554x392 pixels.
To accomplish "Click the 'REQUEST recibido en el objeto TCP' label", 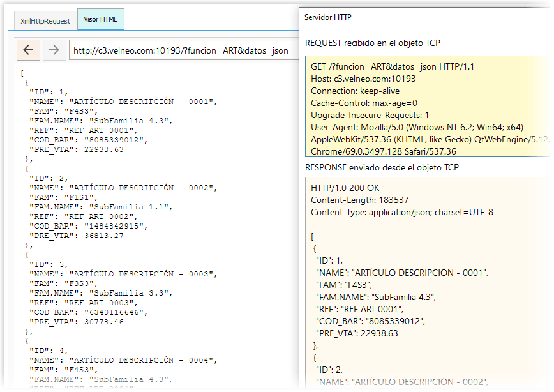I will coord(373,43).
